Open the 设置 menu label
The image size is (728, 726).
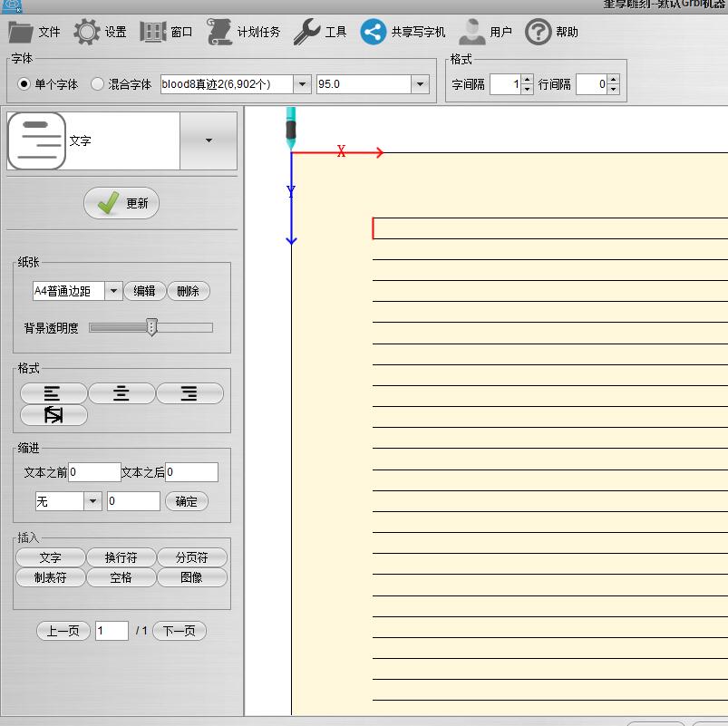click(x=116, y=32)
